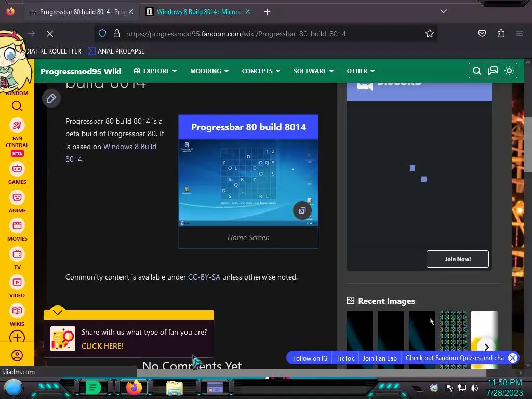This screenshot has height=399, width=532.
Task: Click the site security padlock icon
Action: pos(117,34)
